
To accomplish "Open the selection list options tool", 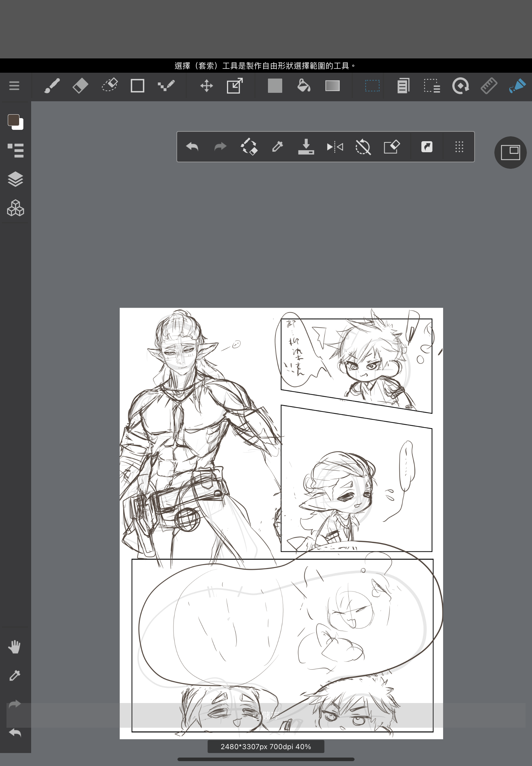I will pyautogui.click(x=432, y=86).
